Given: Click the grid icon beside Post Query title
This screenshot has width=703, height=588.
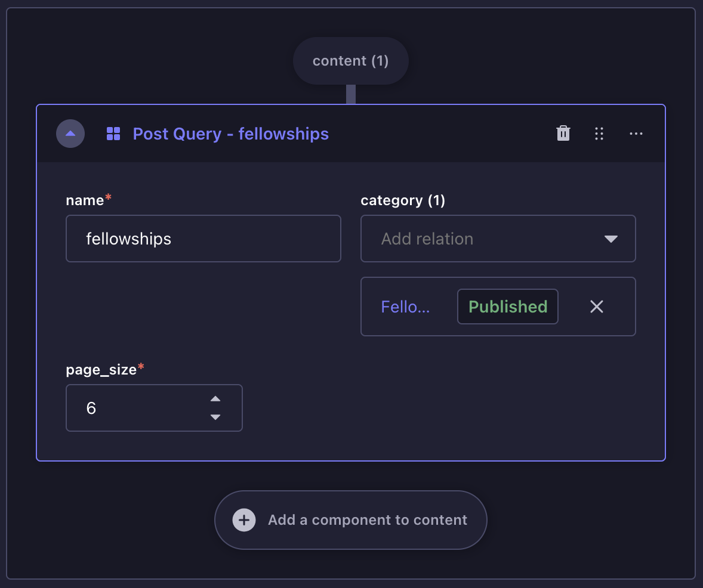Looking at the screenshot, I should (113, 134).
